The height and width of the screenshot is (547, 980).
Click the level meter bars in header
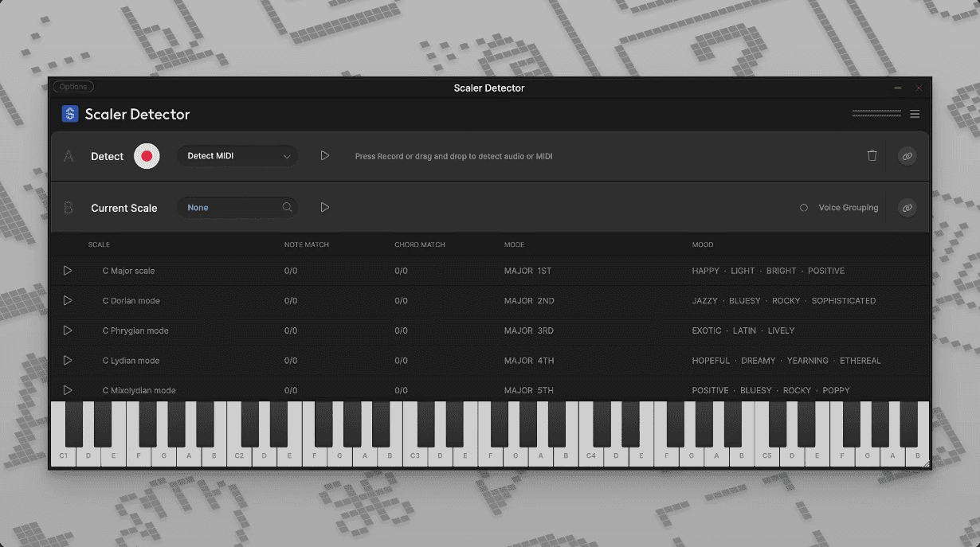click(x=876, y=114)
